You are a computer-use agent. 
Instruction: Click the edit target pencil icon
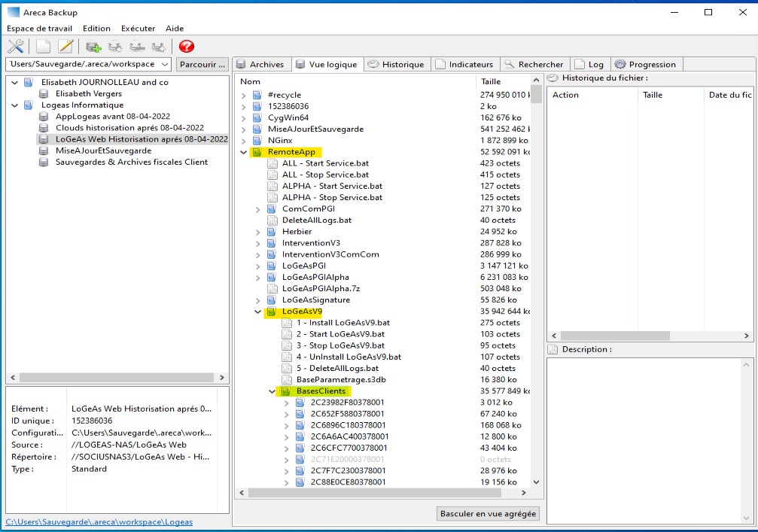point(65,47)
